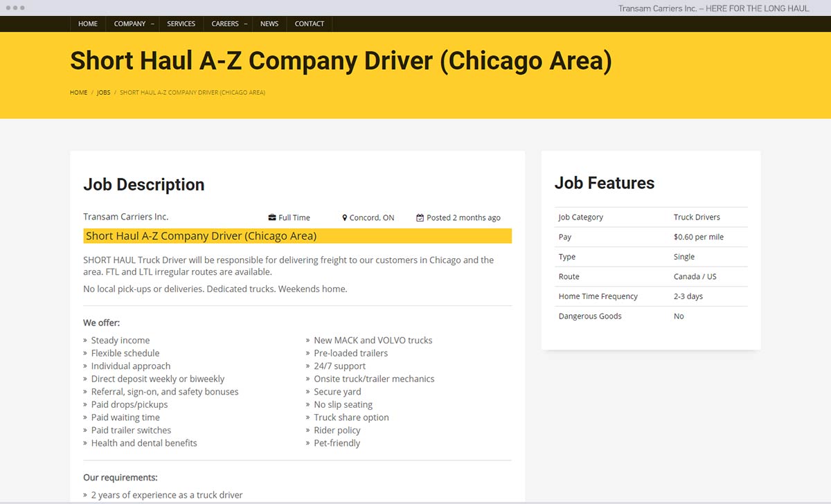Click the Job Features panel heading
The width and height of the screenshot is (831, 504).
[x=604, y=183]
